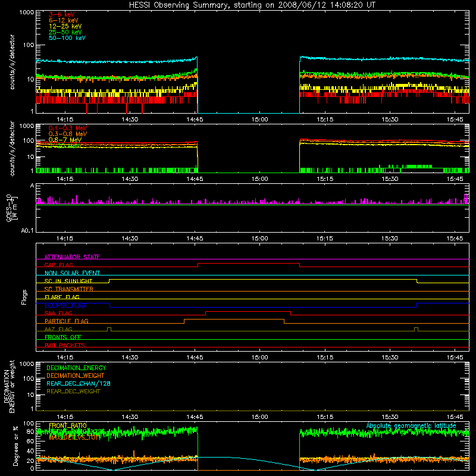Click the DECIMATION ENERGY or weight axis label
The image size is (476, 476).
click(10, 386)
